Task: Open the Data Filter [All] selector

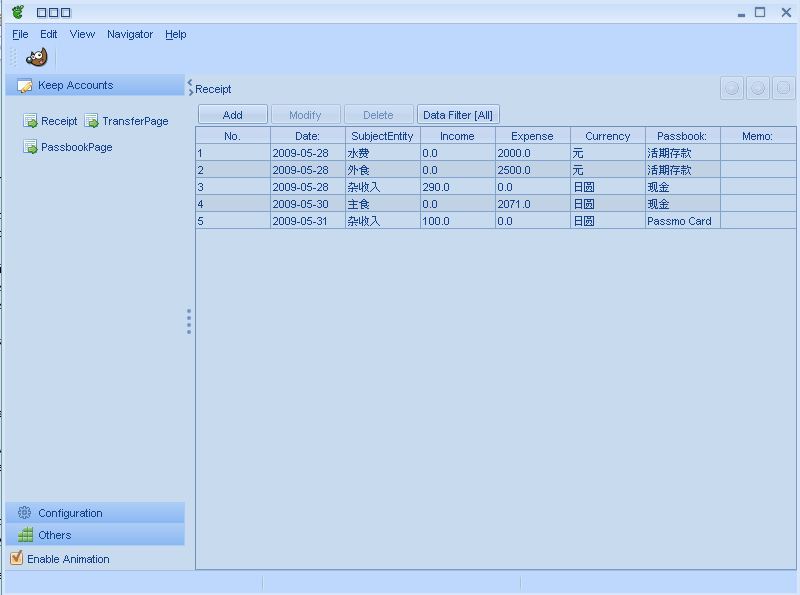Action: click(458, 115)
